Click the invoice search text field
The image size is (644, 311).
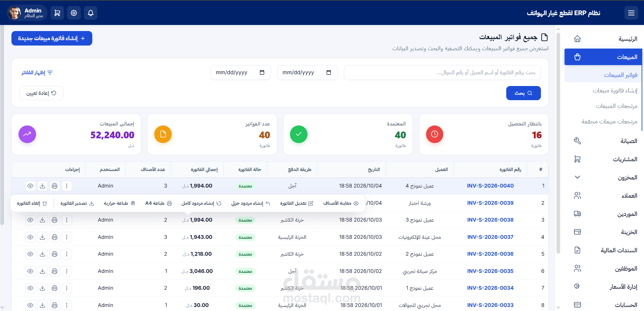(442, 73)
